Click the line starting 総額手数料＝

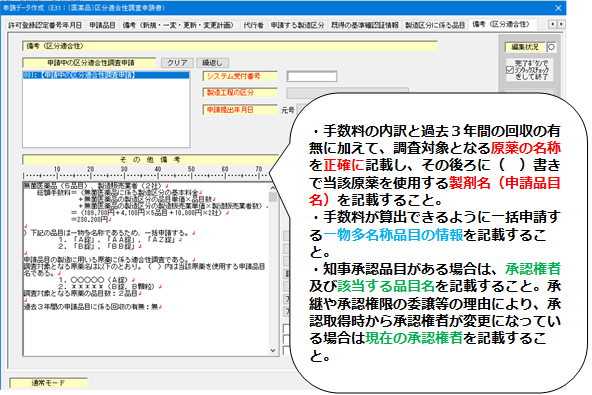point(118,193)
